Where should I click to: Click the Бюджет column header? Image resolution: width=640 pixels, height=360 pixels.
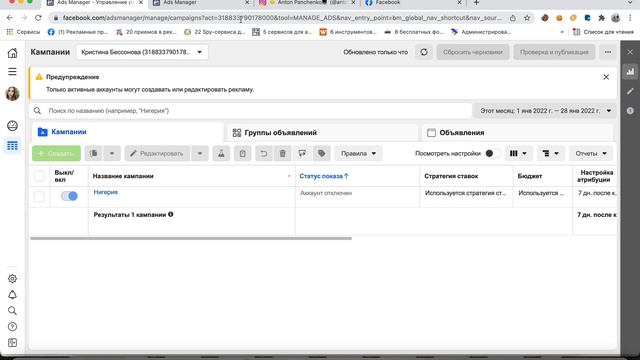pyautogui.click(x=530, y=176)
